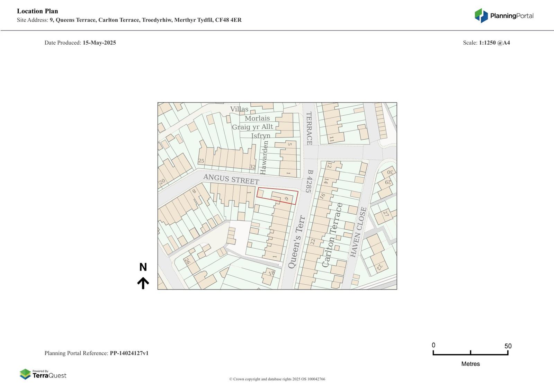
Task: Click the Queen's Terr road label
Action: 297,242
